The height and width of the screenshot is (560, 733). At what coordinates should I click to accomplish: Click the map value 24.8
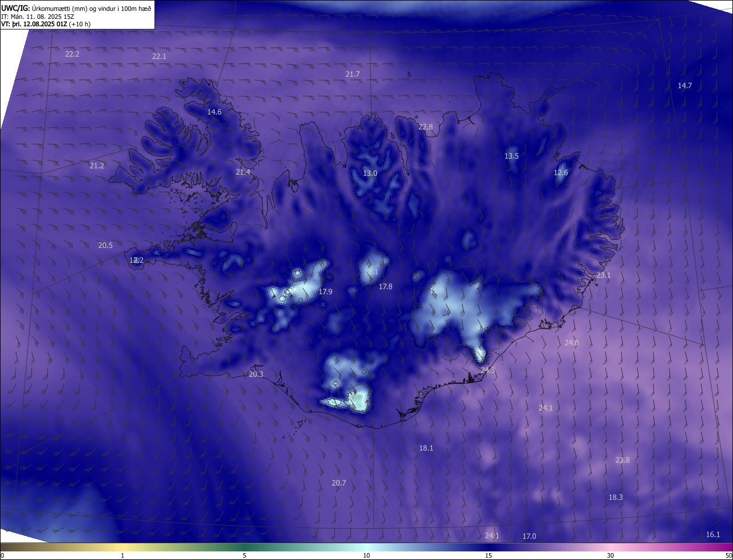pyautogui.click(x=572, y=342)
